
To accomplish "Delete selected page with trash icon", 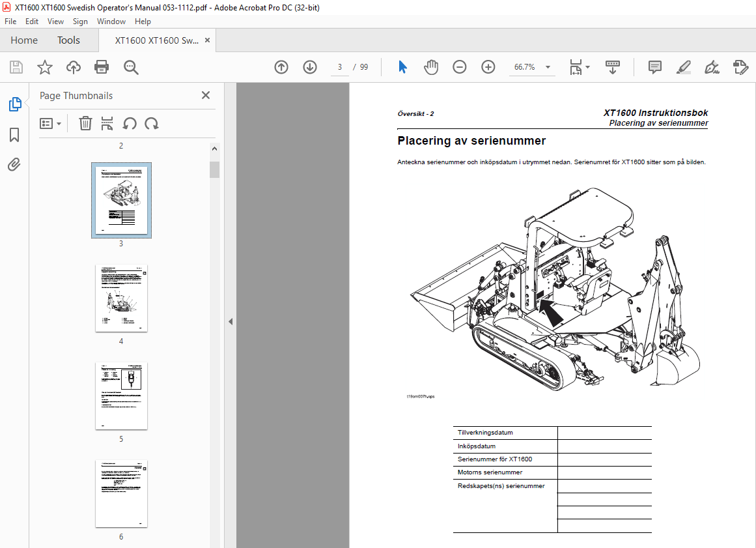I will (85, 124).
